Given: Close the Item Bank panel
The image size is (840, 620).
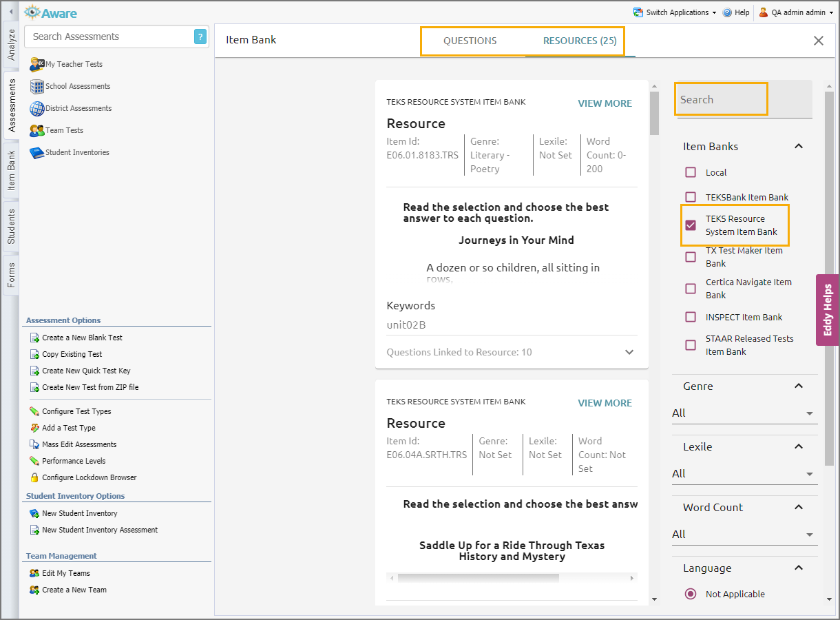Looking at the screenshot, I should 819,41.
